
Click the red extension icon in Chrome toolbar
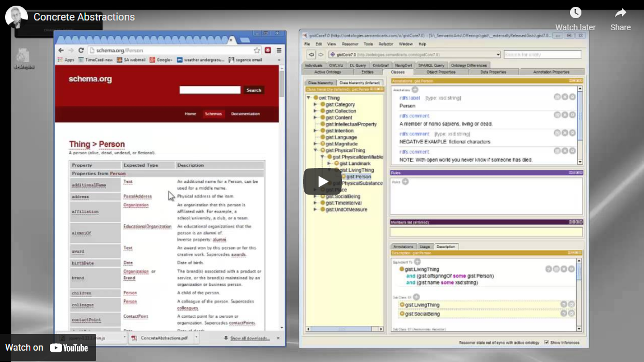(x=268, y=50)
